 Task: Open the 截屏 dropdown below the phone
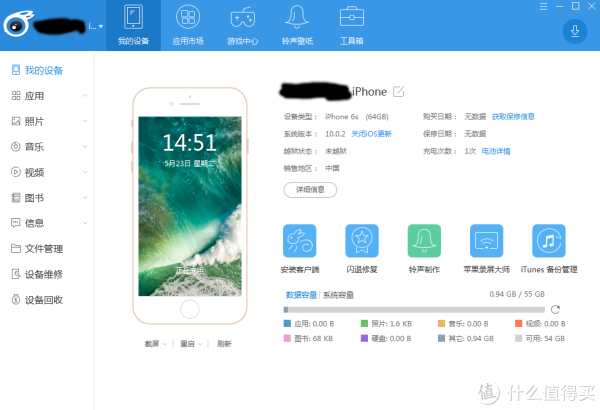coord(155,344)
